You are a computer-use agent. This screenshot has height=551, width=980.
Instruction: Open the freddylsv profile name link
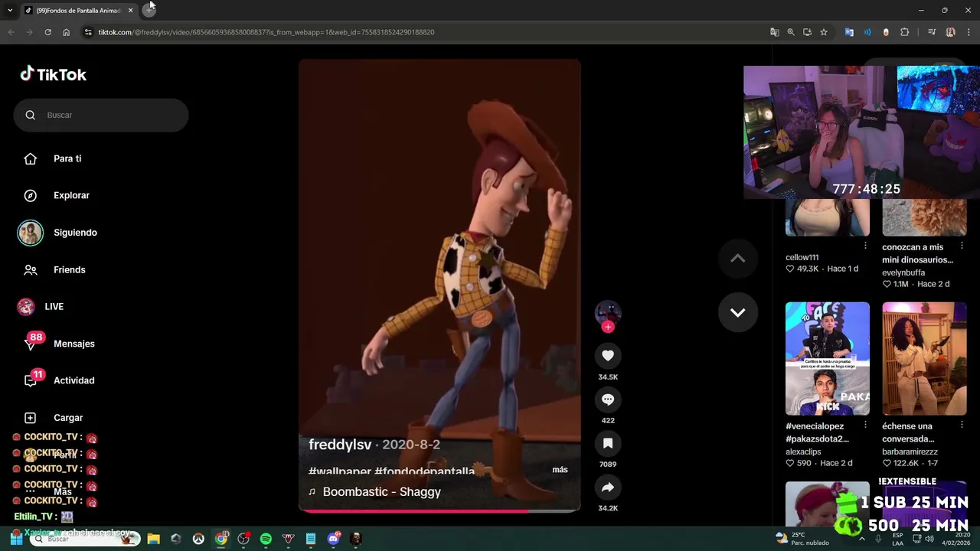[340, 445]
